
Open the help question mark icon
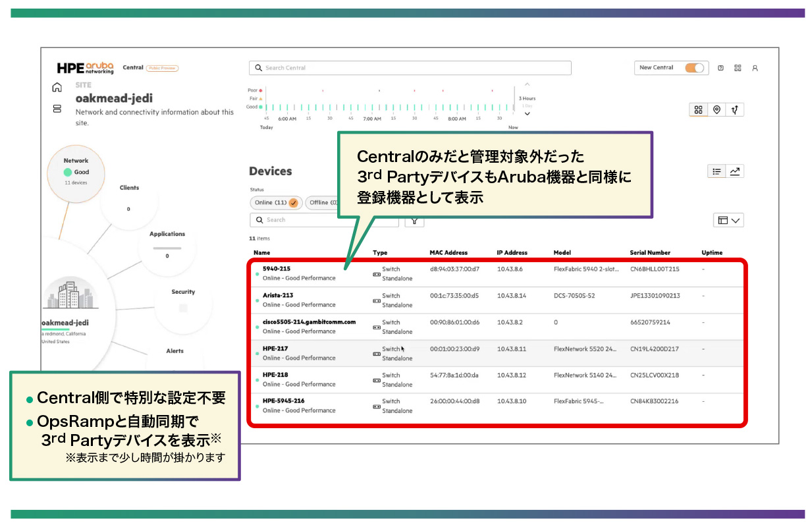click(720, 68)
